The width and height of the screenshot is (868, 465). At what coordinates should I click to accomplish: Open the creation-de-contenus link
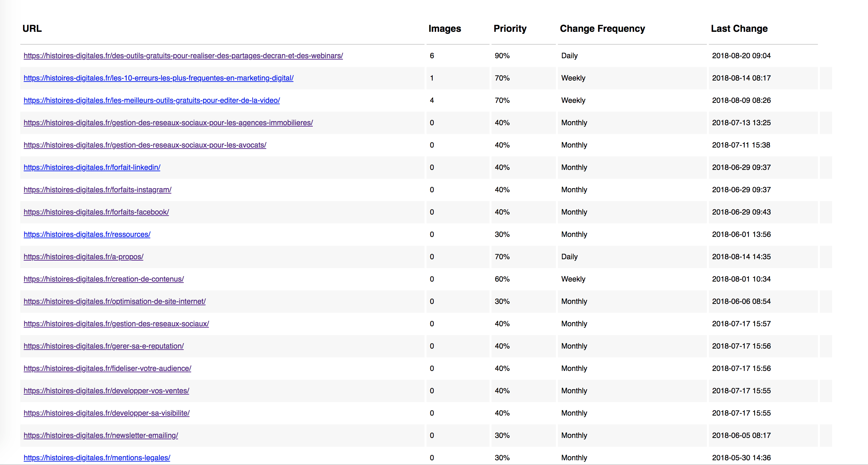pyautogui.click(x=104, y=279)
